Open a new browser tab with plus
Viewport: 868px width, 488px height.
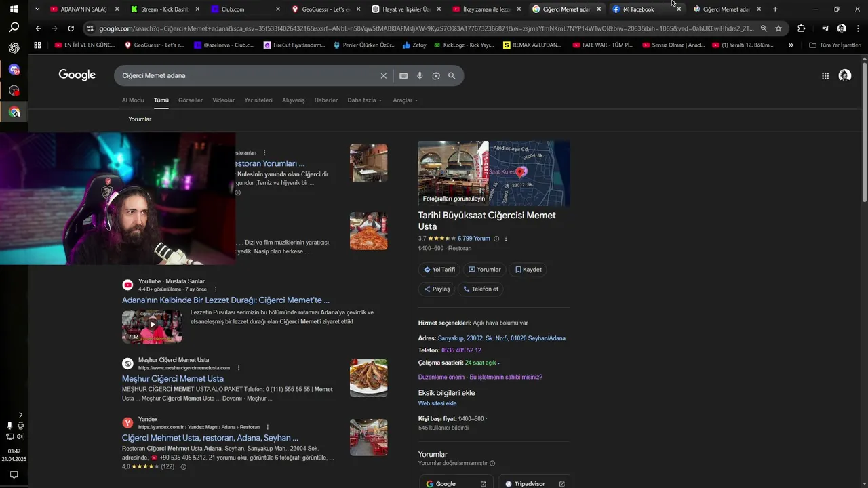(775, 9)
